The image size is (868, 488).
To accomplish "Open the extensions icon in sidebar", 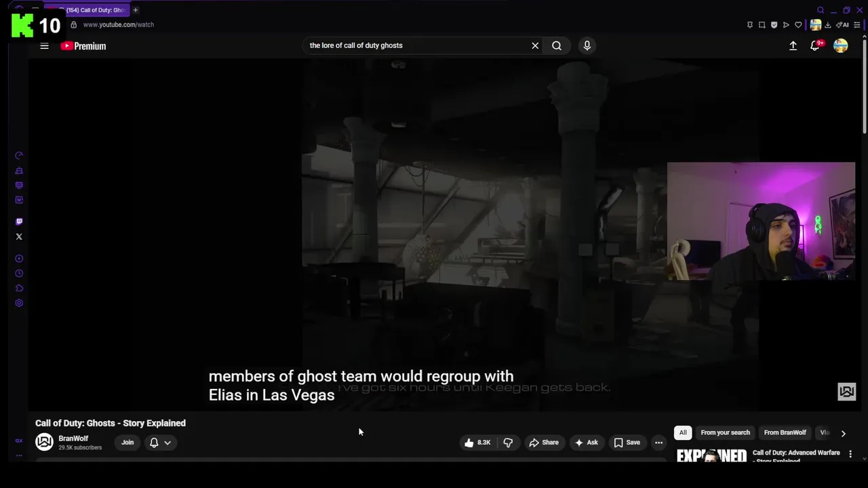I will [19, 288].
